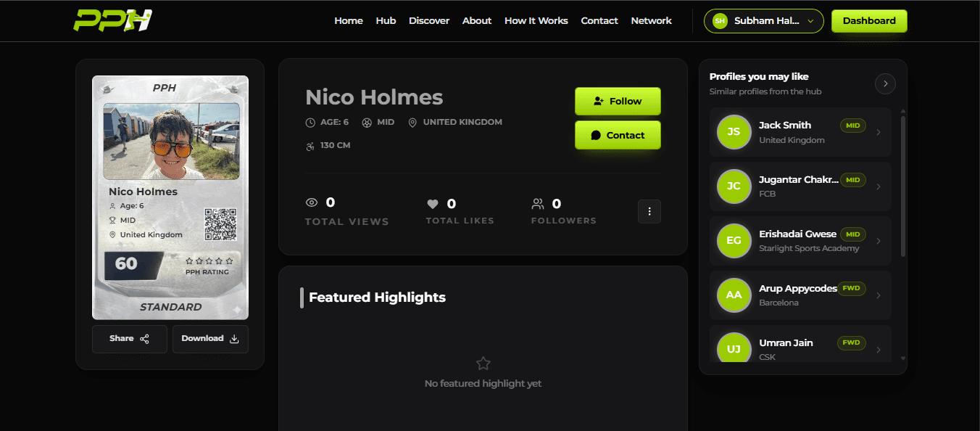The image size is (980, 431).
Task: Open the Subham Hal... account dropdown
Action: pyautogui.click(x=763, y=21)
